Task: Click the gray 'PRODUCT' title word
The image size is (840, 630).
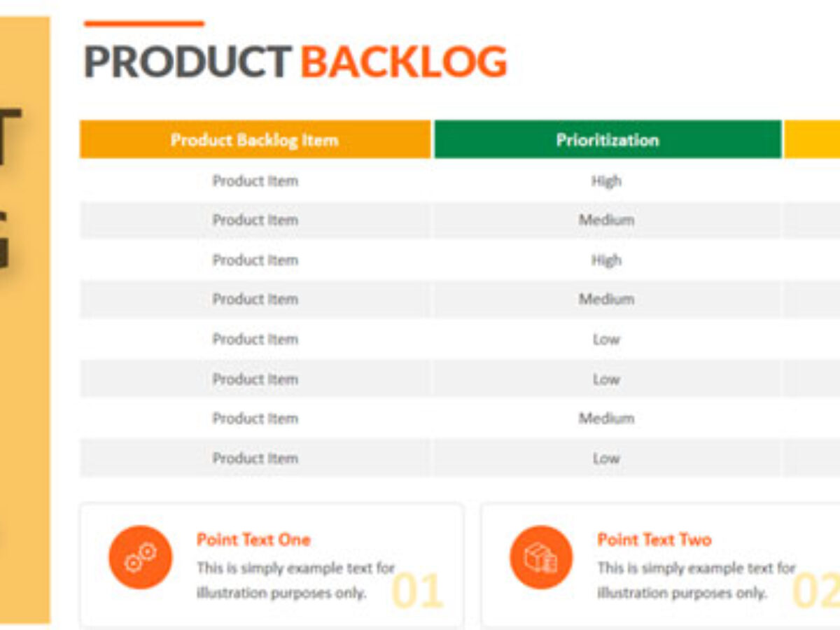Action: click(188, 62)
